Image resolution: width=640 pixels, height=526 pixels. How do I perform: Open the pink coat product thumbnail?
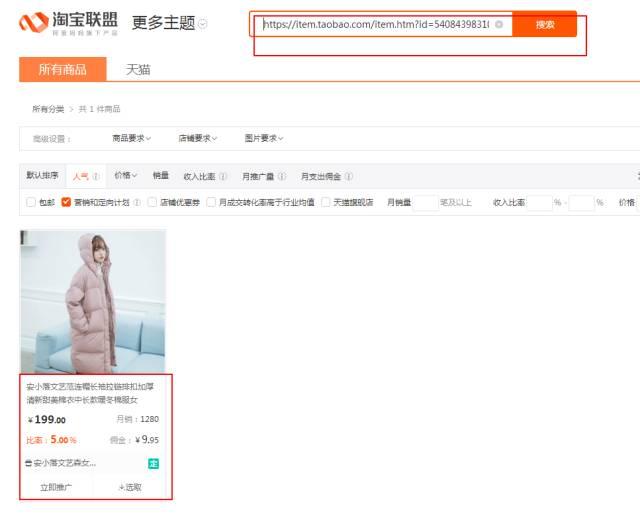click(93, 301)
